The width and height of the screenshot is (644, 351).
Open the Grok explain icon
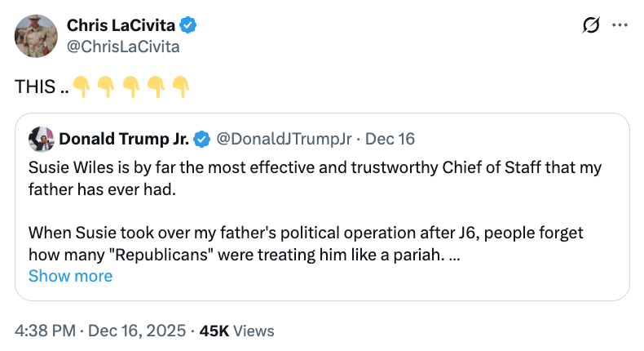[x=588, y=26]
